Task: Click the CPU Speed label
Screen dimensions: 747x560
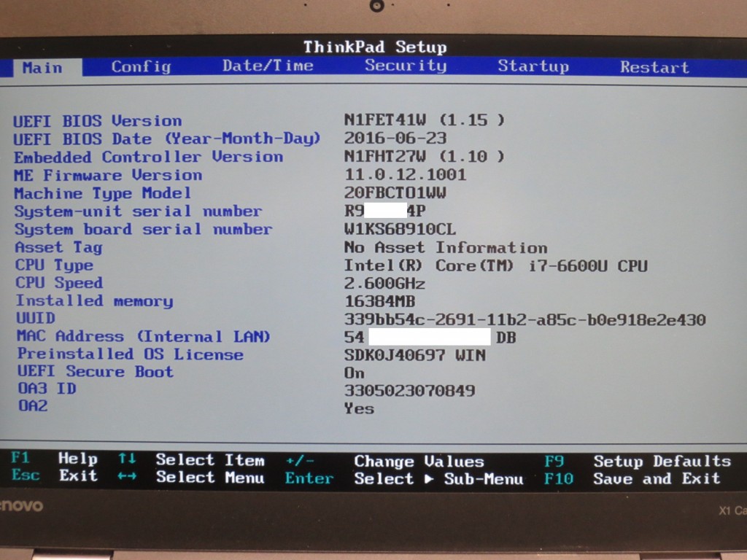Action: tap(59, 283)
